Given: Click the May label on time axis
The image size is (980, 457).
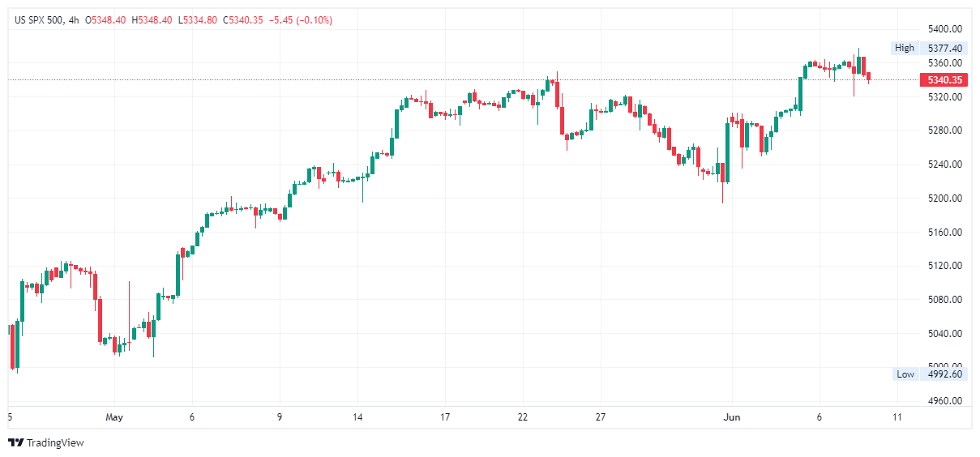Looking at the screenshot, I should tap(114, 417).
